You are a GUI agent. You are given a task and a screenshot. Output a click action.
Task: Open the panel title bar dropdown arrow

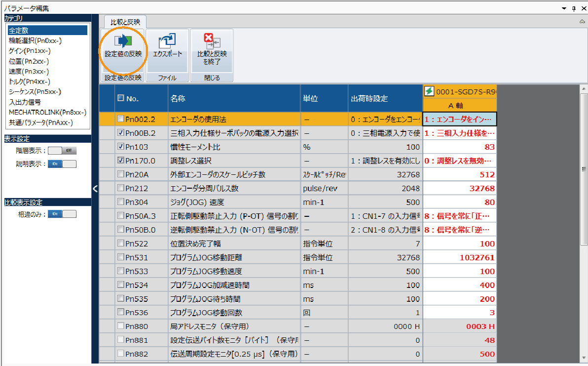[x=564, y=8]
